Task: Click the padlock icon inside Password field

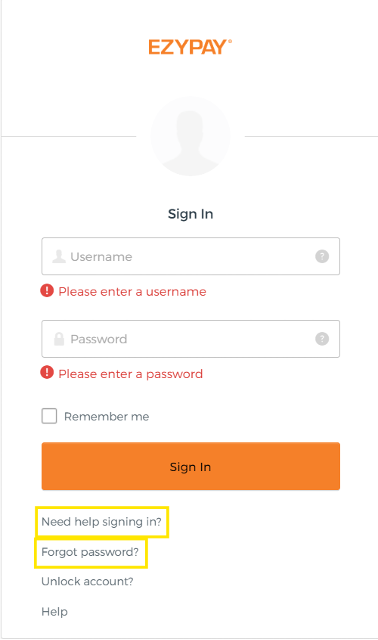Action: 59,339
